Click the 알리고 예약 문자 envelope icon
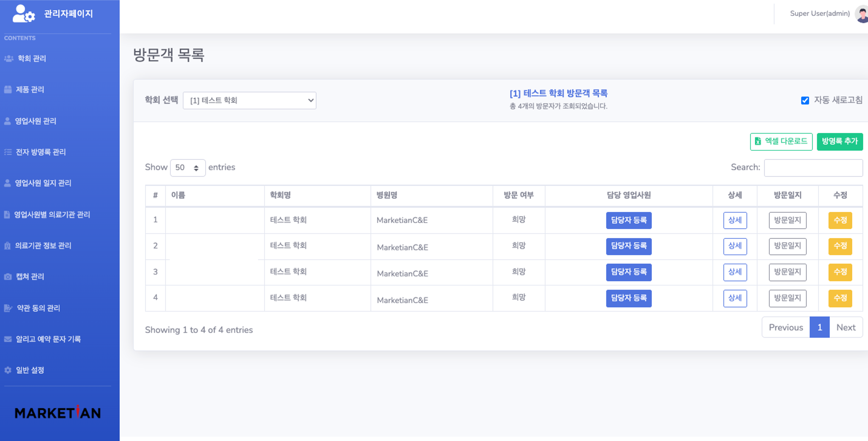This screenshot has height=441, width=868. pyautogui.click(x=8, y=339)
